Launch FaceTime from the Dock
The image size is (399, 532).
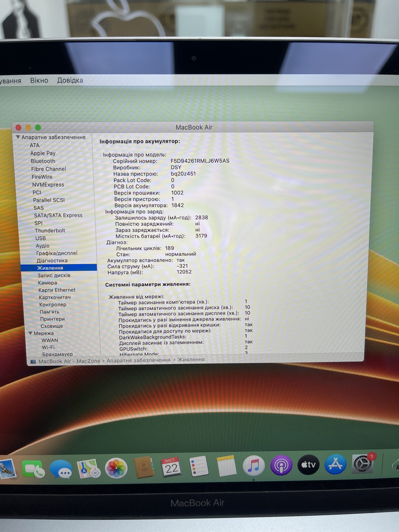(33, 469)
